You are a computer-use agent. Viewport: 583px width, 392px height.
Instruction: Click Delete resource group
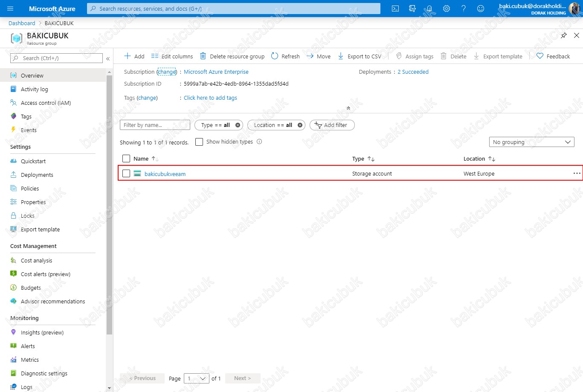pos(232,56)
